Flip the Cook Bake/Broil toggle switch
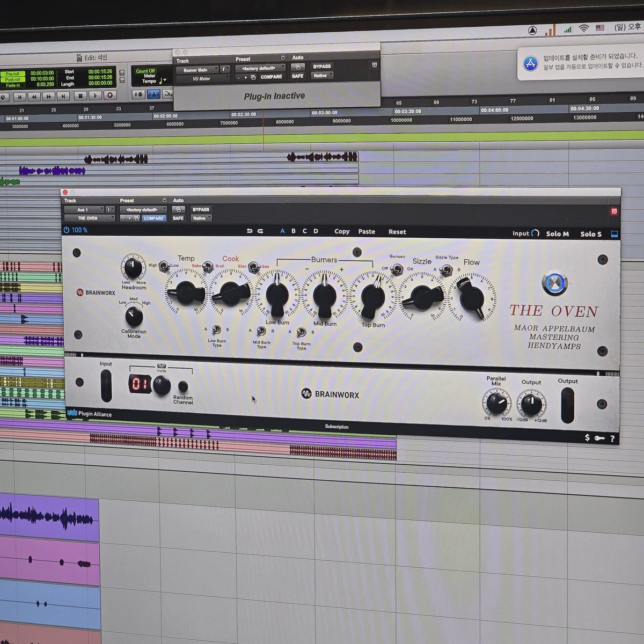This screenshot has height=644, width=644. click(207, 266)
